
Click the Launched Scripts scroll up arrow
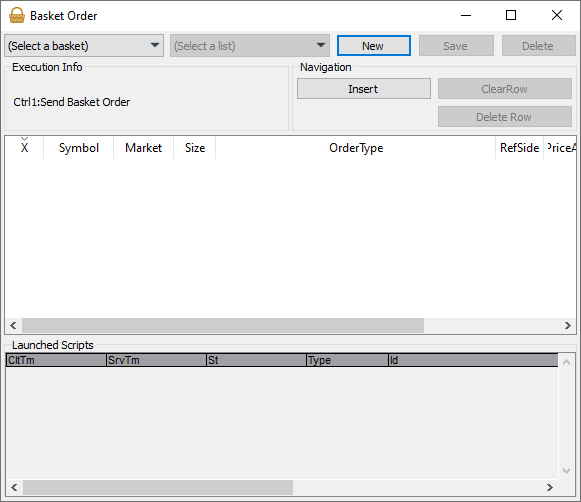pyautogui.click(x=566, y=362)
